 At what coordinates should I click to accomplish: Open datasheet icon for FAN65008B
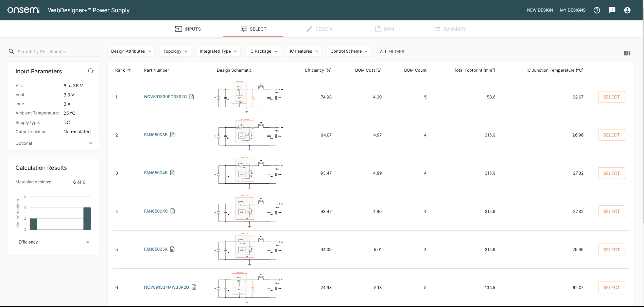click(x=172, y=135)
